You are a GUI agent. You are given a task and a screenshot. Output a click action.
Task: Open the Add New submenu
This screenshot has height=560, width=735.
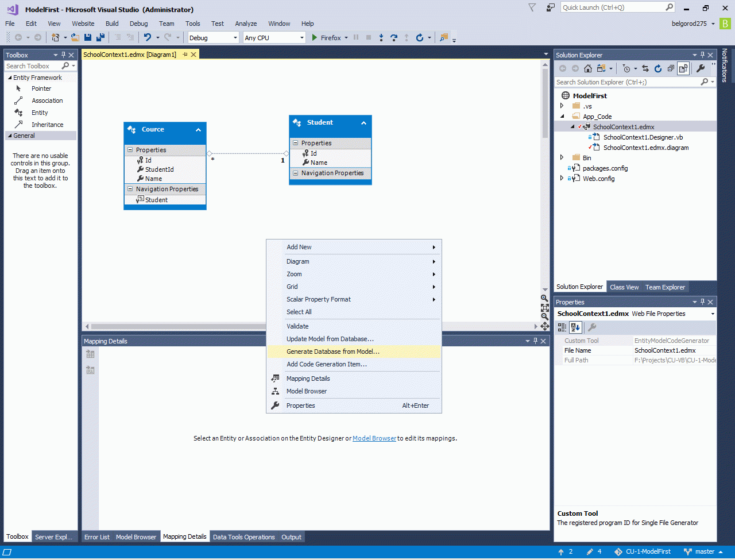click(354, 247)
